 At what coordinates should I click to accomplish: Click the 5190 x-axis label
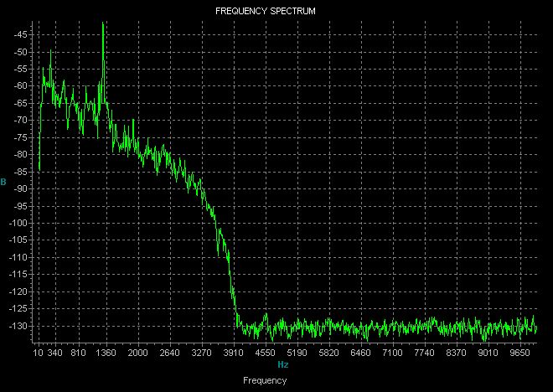(297, 353)
